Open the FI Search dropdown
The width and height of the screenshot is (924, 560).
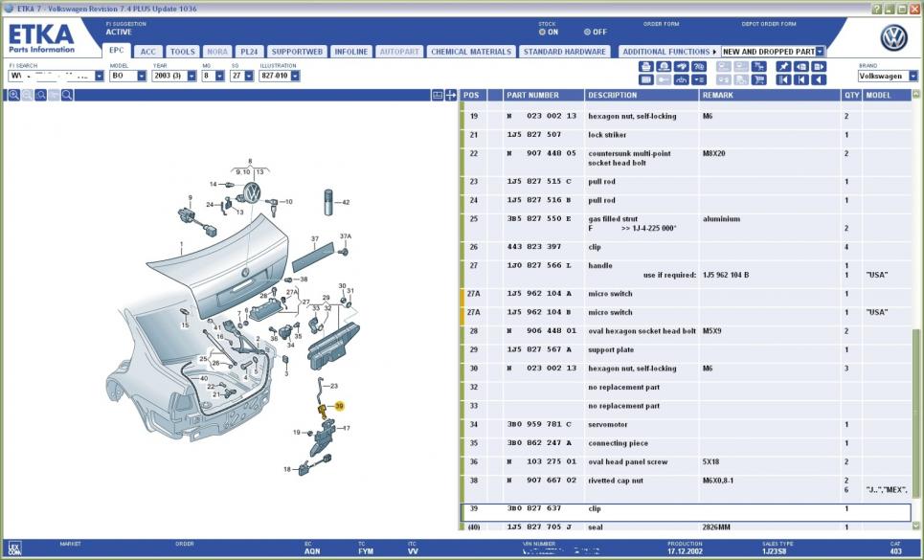pos(99,76)
